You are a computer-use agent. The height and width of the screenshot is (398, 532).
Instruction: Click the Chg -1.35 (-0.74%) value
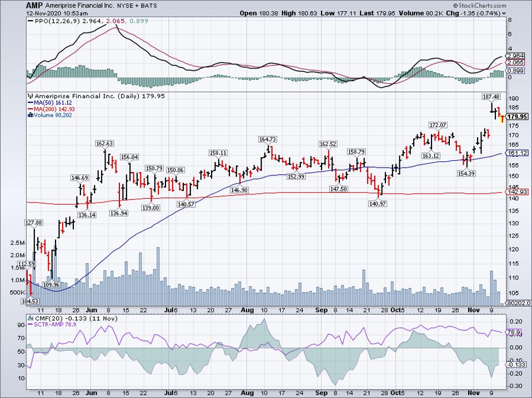(473, 13)
